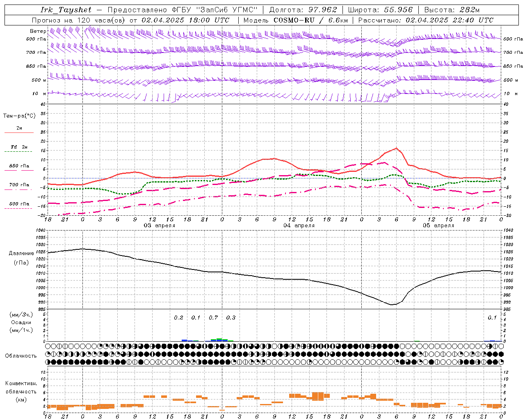
Task: Click the Долгота: 97.962 value
Action: pyautogui.click(x=303, y=10)
